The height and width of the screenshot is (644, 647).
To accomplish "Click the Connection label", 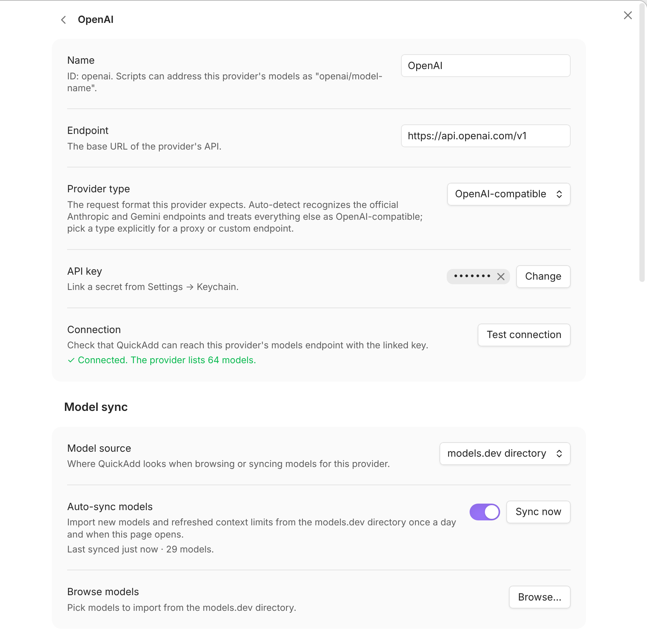I will (x=94, y=330).
